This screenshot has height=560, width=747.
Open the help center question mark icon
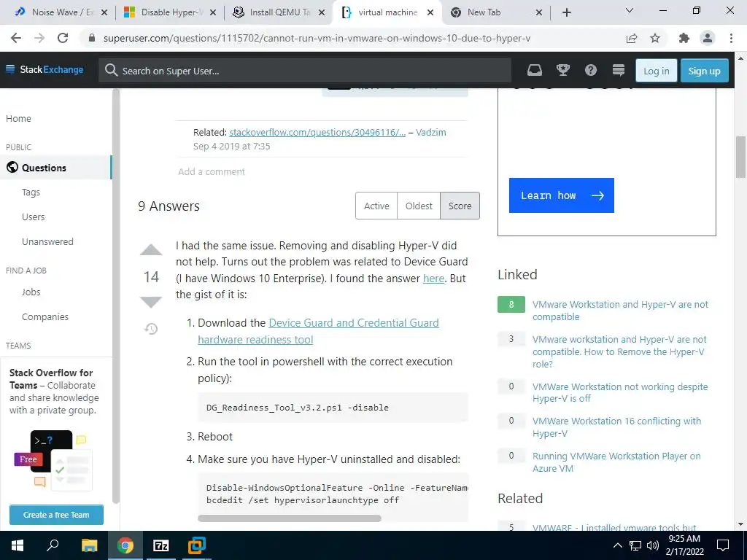pos(591,71)
